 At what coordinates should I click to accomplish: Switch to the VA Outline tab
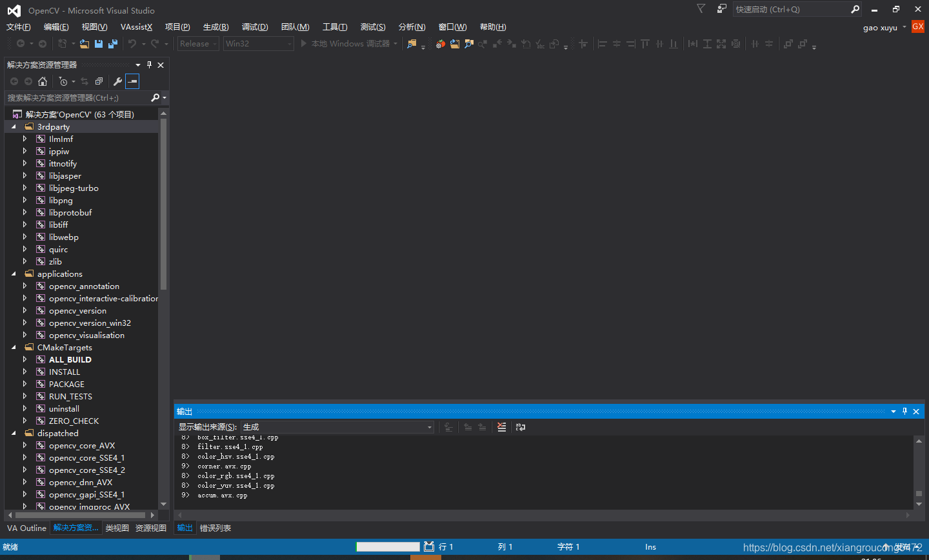click(26, 528)
